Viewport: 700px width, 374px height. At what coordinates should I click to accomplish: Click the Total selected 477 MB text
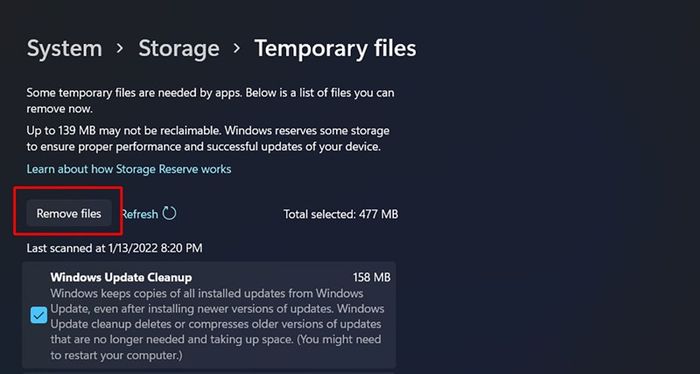click(341, 214)
